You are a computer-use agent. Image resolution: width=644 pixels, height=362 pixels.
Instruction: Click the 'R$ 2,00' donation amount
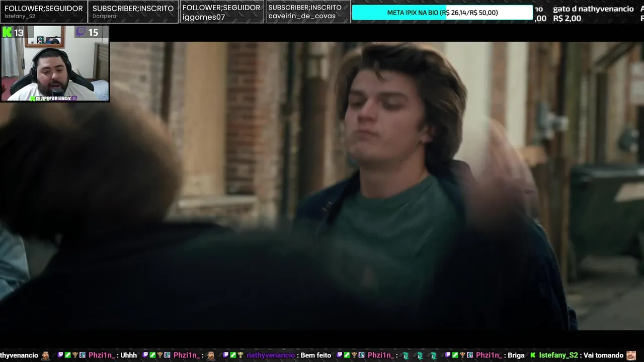567,19
